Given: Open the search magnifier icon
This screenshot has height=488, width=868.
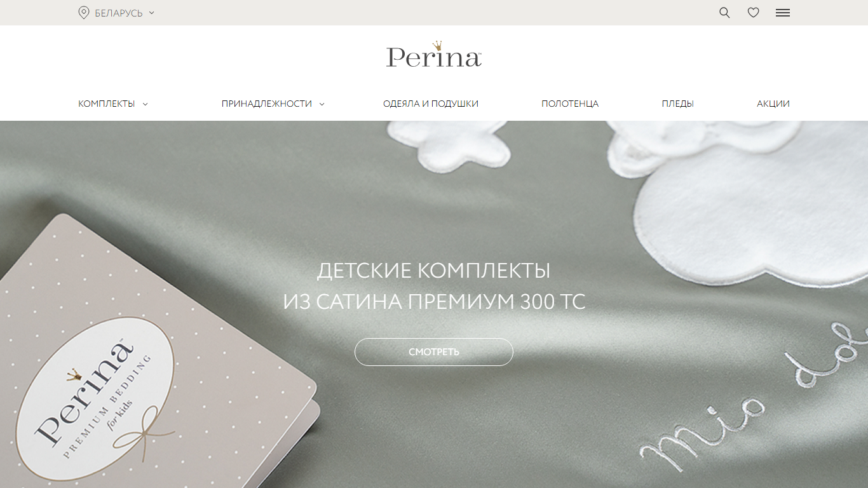Looking at the screenshot, I should coord(724,13).
